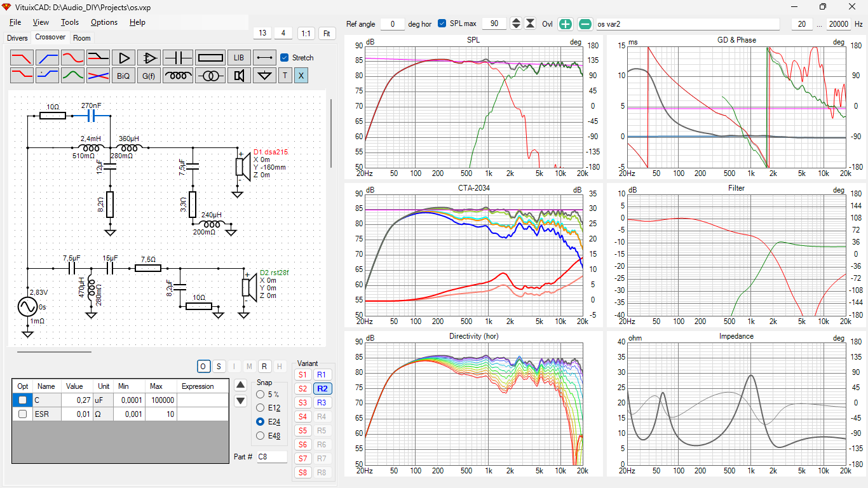Viewport: 868px width, 488px height.
Task: Store variant with the S1 button
Action: (x=302, y=375)
